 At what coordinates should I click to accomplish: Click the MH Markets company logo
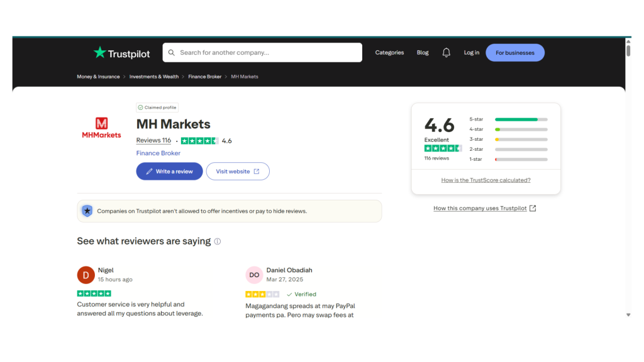point(101,127)
